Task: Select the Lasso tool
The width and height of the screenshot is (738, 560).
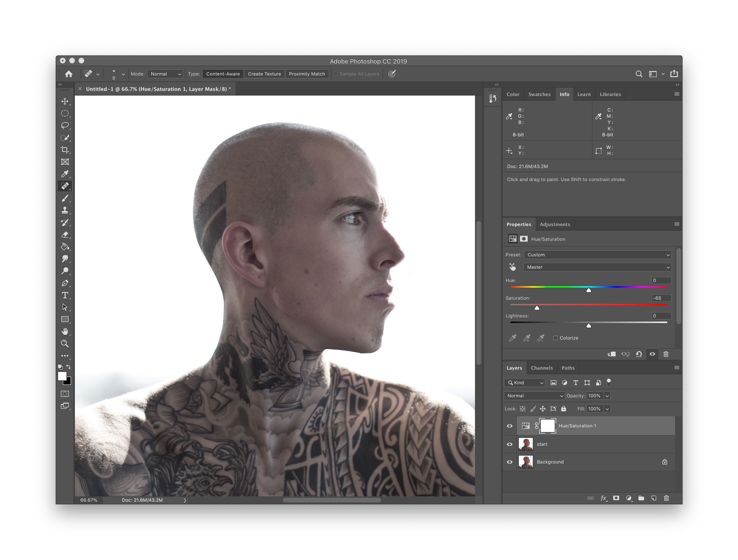Action: point(65,126)
